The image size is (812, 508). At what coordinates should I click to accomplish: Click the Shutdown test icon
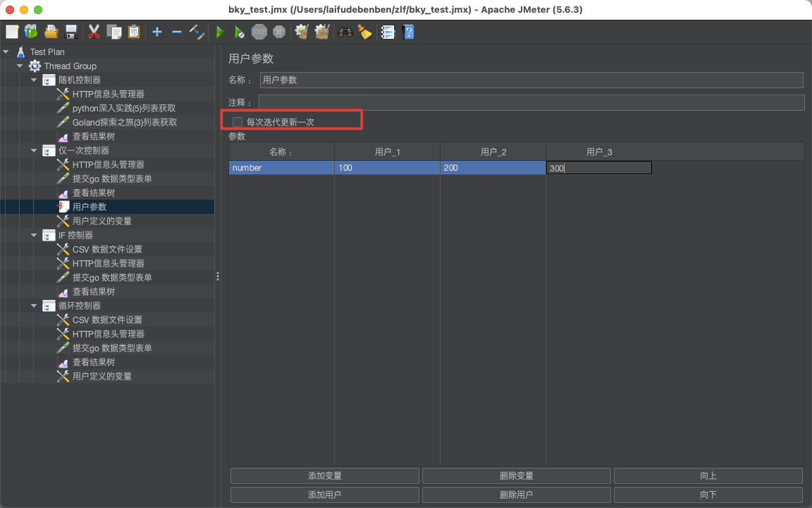(279, 32)
